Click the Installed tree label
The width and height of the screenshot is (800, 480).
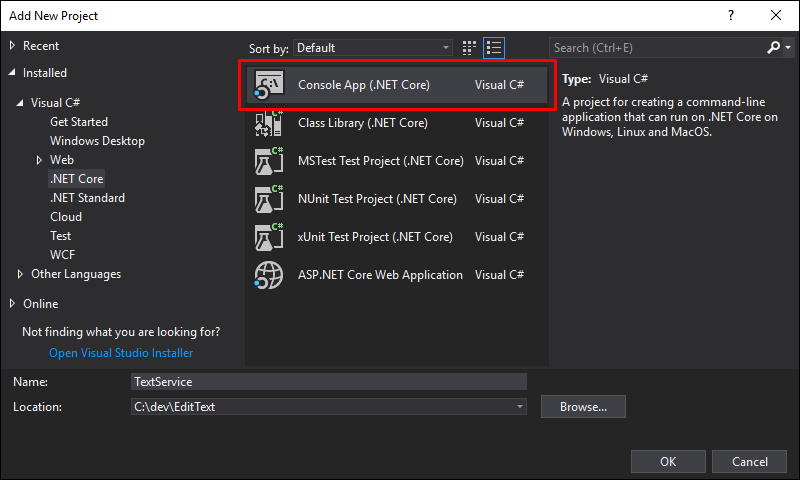[45, 73]
